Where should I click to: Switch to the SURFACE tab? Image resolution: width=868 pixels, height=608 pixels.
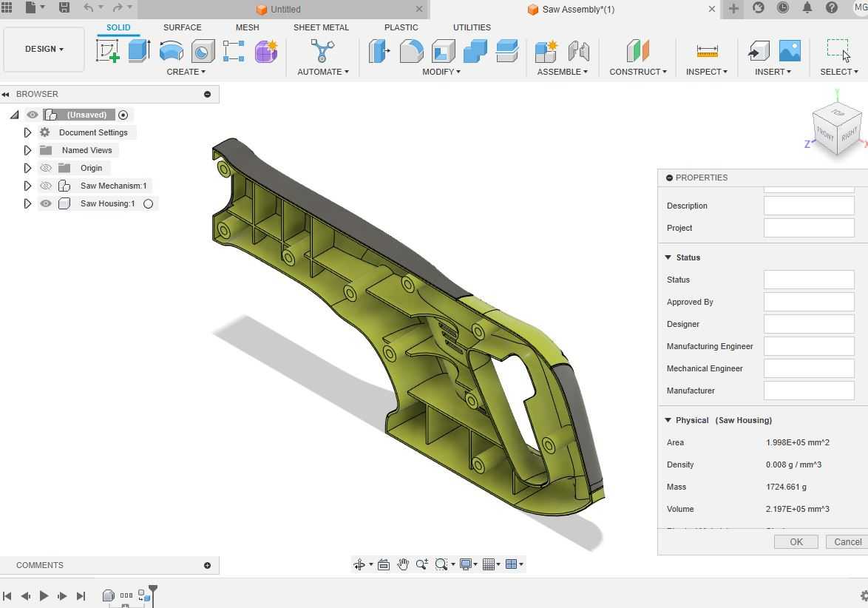[x=182, y=27]
